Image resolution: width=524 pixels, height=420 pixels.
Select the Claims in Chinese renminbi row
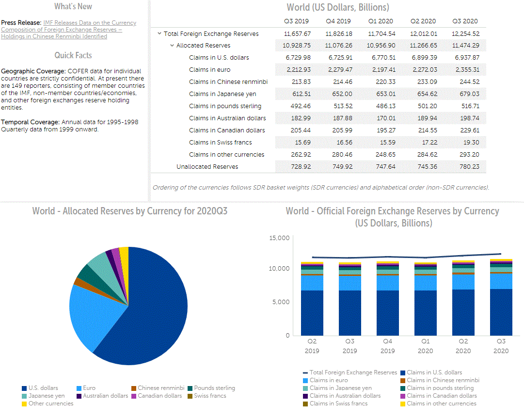tap(228, 82)
